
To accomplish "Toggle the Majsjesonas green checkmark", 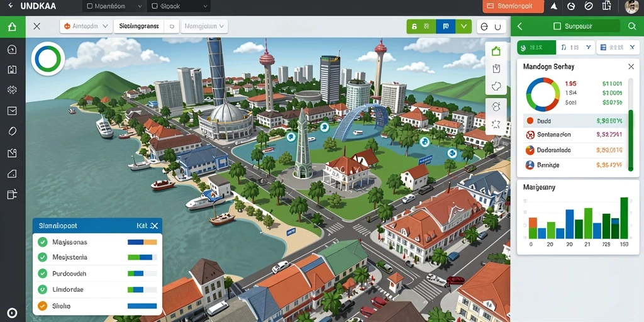I will pyautogui.click(x=42, y=242).
